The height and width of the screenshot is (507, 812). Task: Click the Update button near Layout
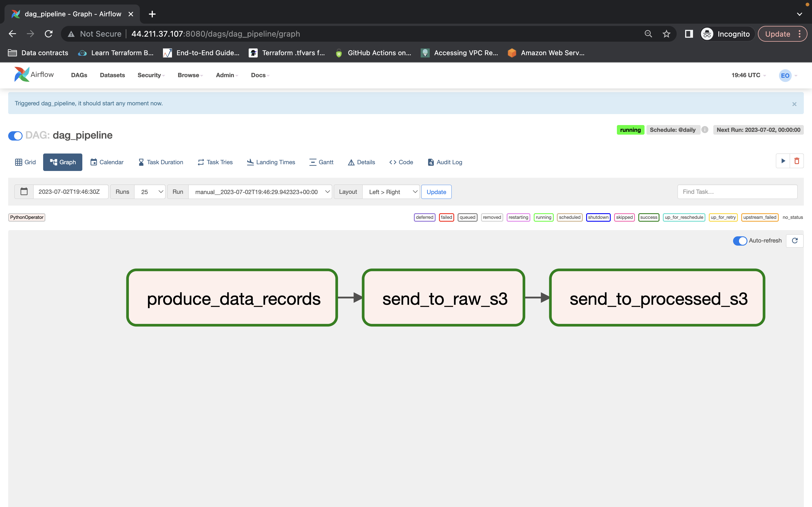coord(436,192)
